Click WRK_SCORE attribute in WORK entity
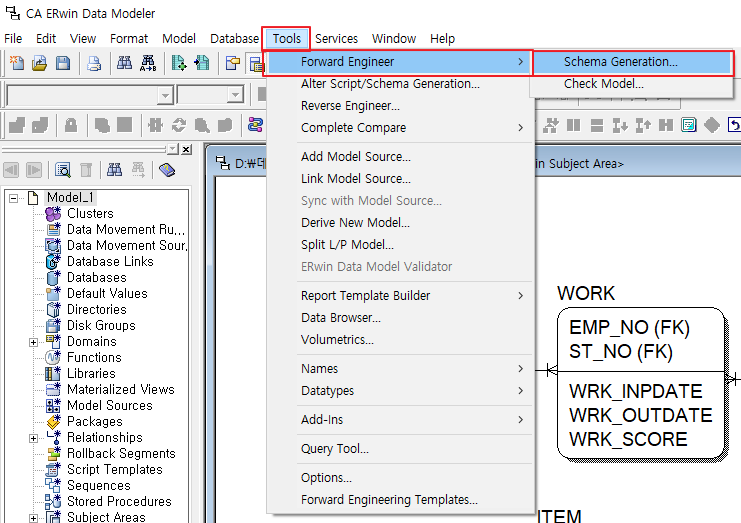This screenshot has width=741, height=523. coord(628,439)
